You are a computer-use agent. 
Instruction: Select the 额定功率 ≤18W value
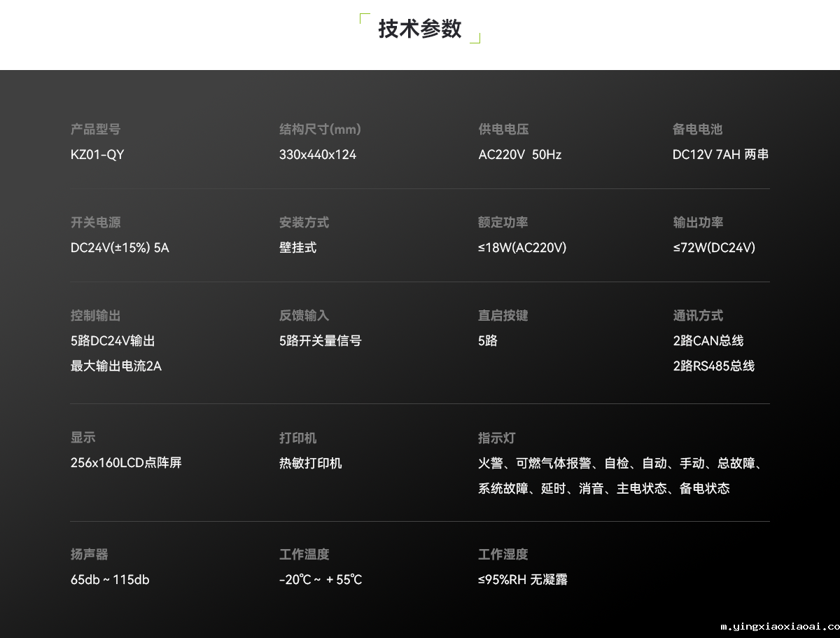(x=521, y=247)
